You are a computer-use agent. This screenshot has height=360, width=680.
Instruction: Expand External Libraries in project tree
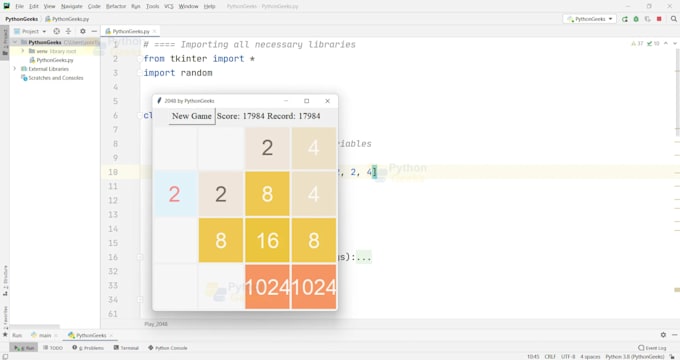(15, 69)
